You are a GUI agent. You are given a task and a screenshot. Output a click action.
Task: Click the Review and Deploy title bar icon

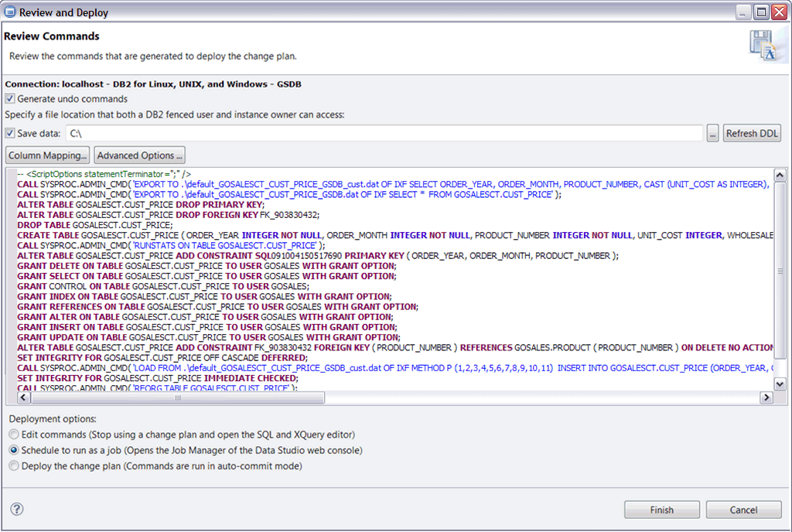coord(9,12)
